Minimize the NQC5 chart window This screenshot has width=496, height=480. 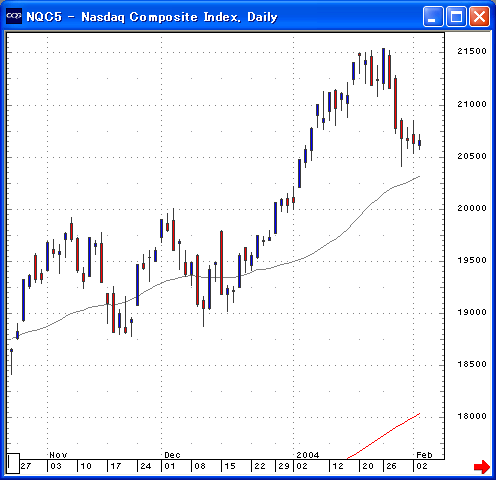433,16
